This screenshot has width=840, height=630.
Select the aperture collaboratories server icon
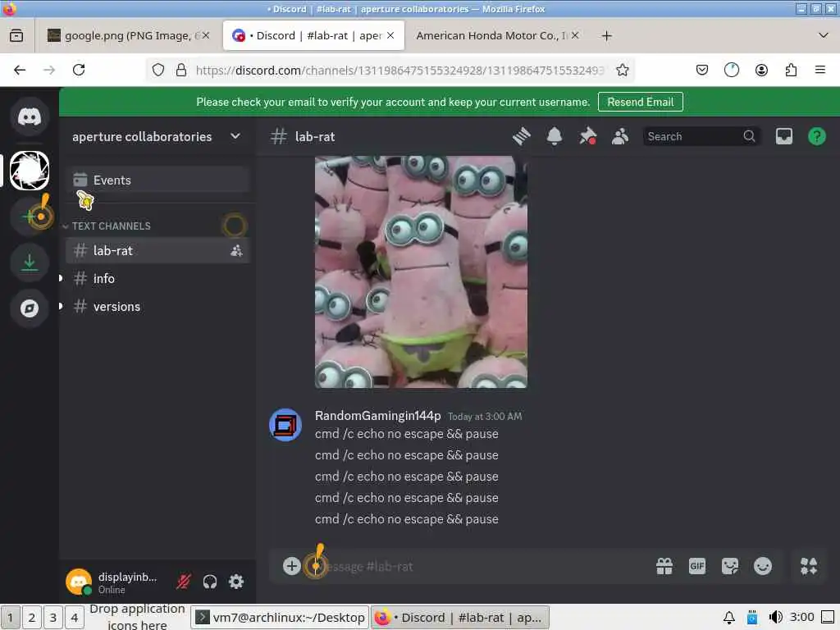coord(30,171)
